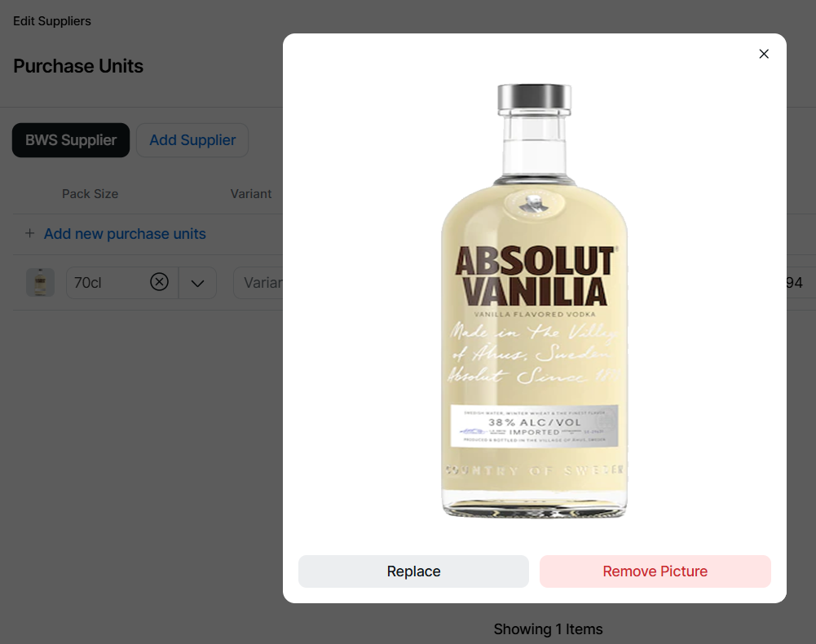The width and height of the screenshot is (816, 644).
Task: Clear the 70cl pack size value
Action: click(160, 282)
